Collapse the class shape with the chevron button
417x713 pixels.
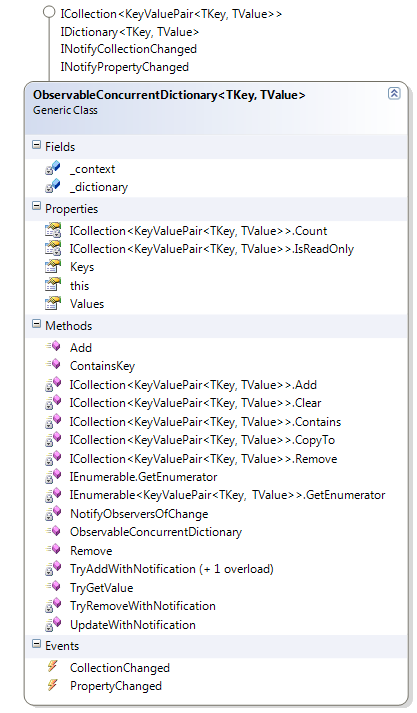394,94
